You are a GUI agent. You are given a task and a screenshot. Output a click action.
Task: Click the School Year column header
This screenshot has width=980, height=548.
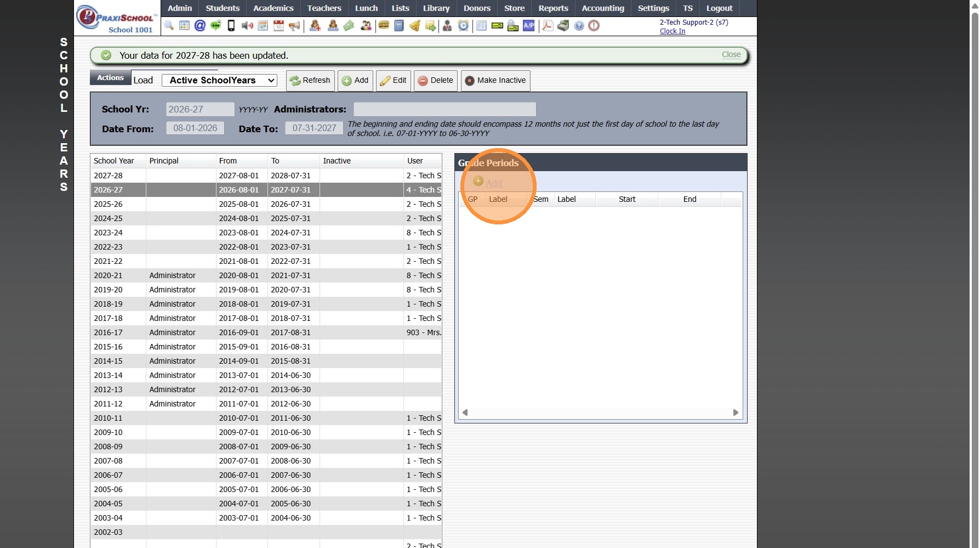click(x=118, y=161)
